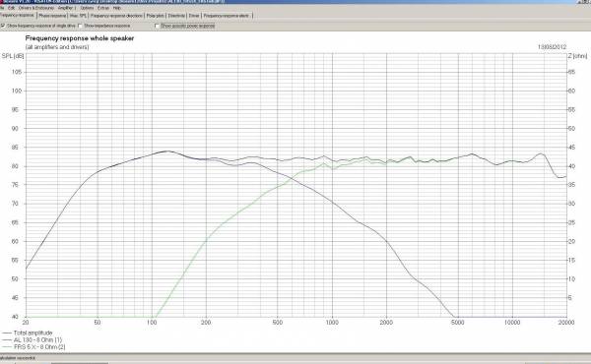This screenshot has height=364, width=591.
Task: Open the Polar plots tab
Action: [x=156, y=16]
